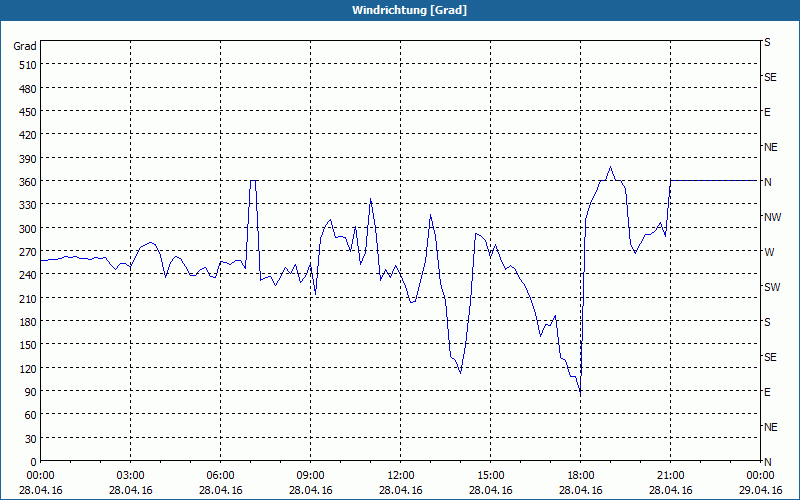Select the E compass label at 90 level

[767, 392]
